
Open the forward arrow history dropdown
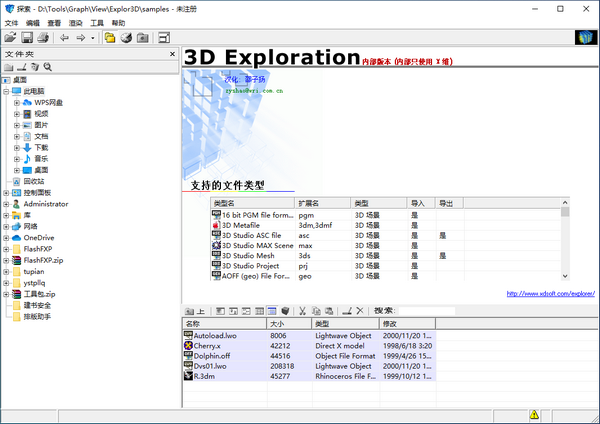[93, 38]
